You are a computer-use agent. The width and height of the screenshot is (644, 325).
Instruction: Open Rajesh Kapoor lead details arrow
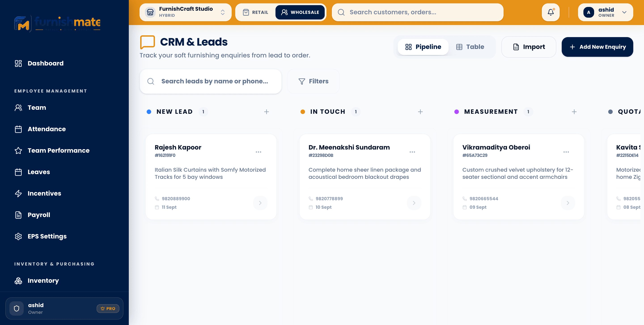260,203
